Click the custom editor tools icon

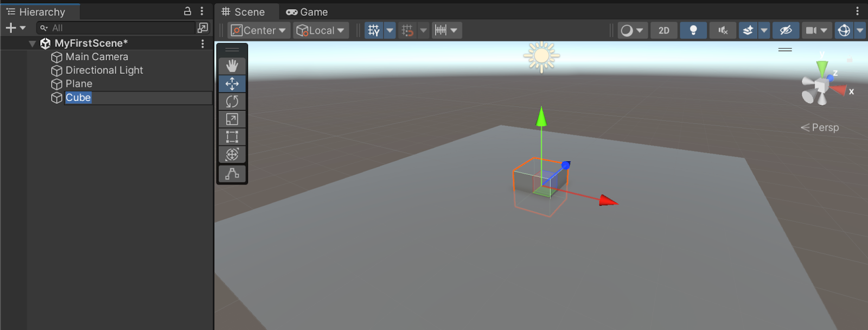[x=232, y=174]
